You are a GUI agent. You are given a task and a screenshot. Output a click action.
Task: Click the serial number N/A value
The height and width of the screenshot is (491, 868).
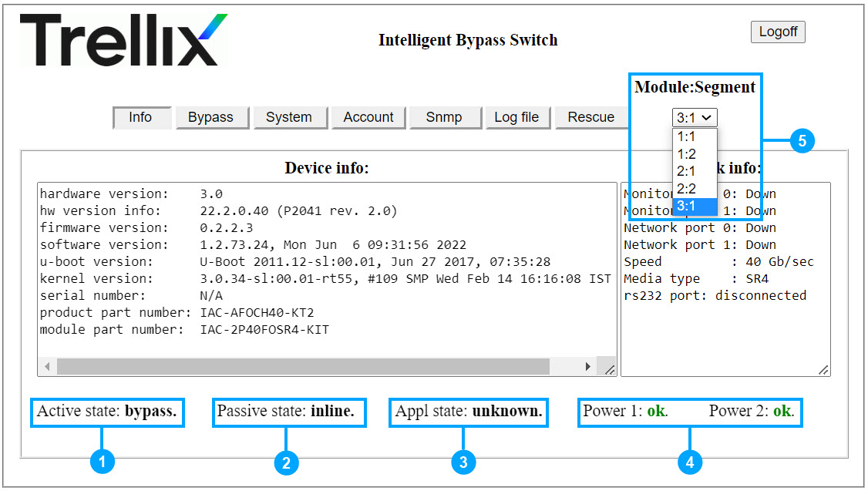point(211,295)
